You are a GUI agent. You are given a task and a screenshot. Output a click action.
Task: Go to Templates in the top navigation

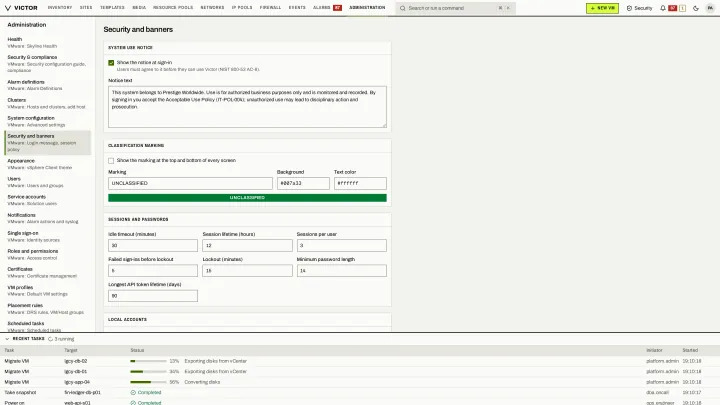(112, 8)
